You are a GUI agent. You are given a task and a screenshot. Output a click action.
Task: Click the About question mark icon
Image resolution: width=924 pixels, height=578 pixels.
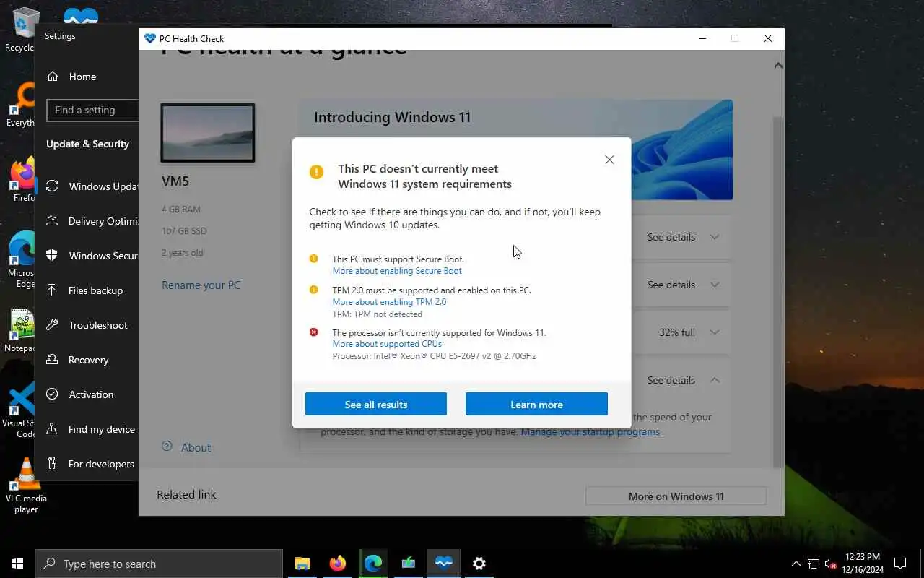[x=167, y=447]
